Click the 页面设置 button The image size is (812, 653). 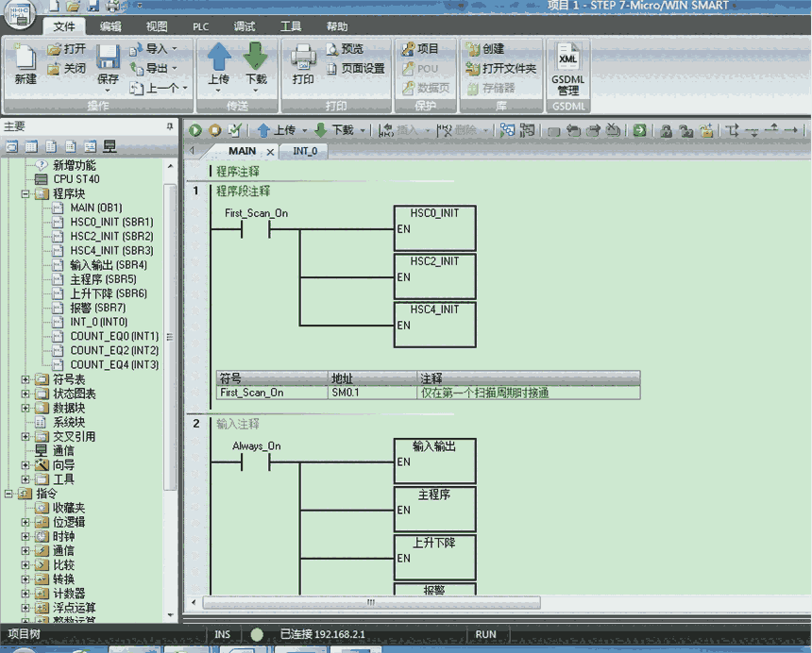point(356,68)
